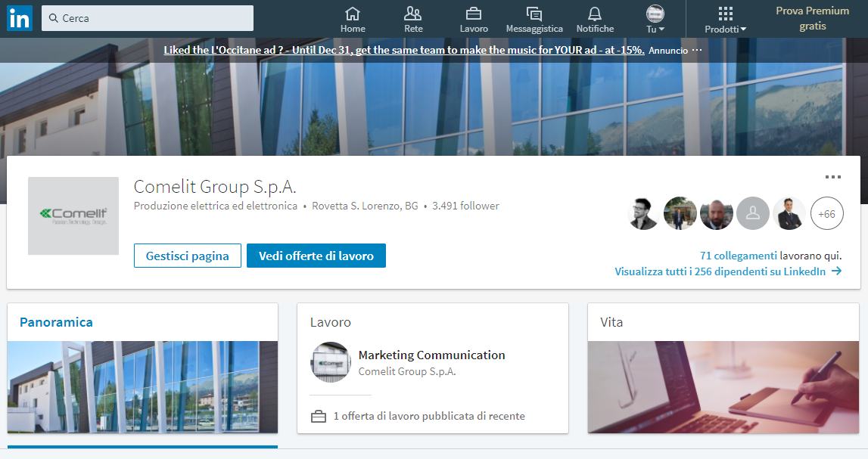Open Visualizza tutti i 256 dipendenti link
Image resolution: width=868 pixels, height=459 pixels.
[x=728, y=271]
